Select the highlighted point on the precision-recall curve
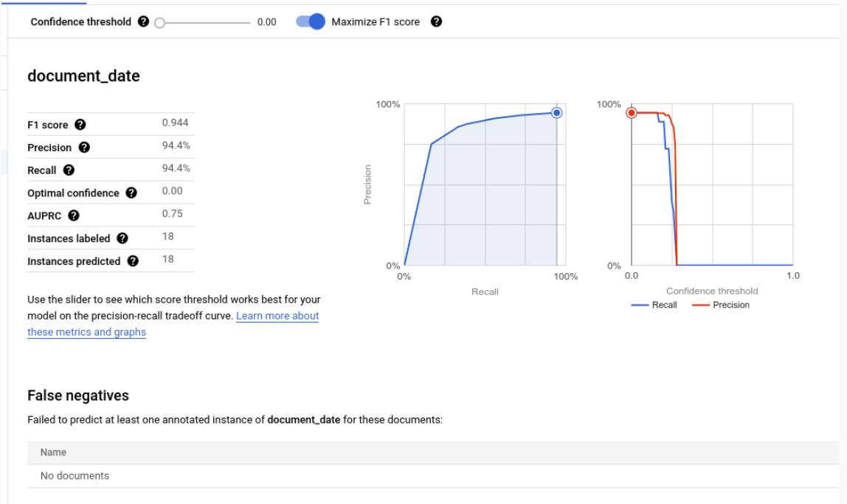 pyautogui.click(x=556, y=112)
